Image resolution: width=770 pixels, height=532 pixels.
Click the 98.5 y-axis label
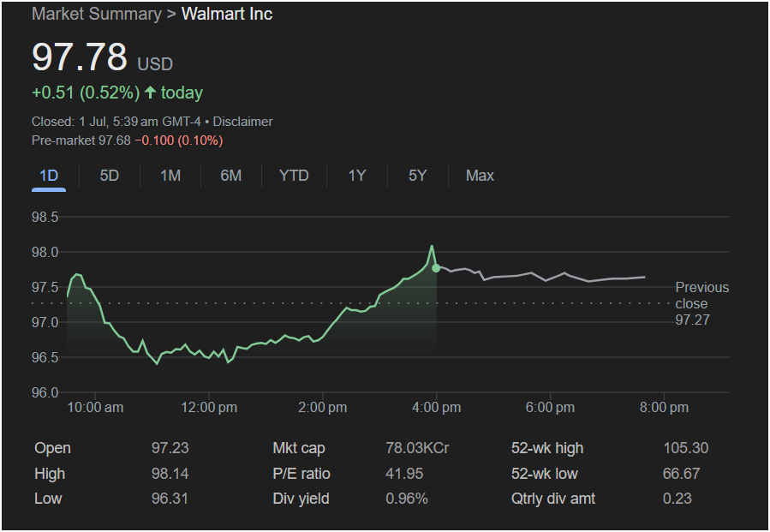[45, 217]
